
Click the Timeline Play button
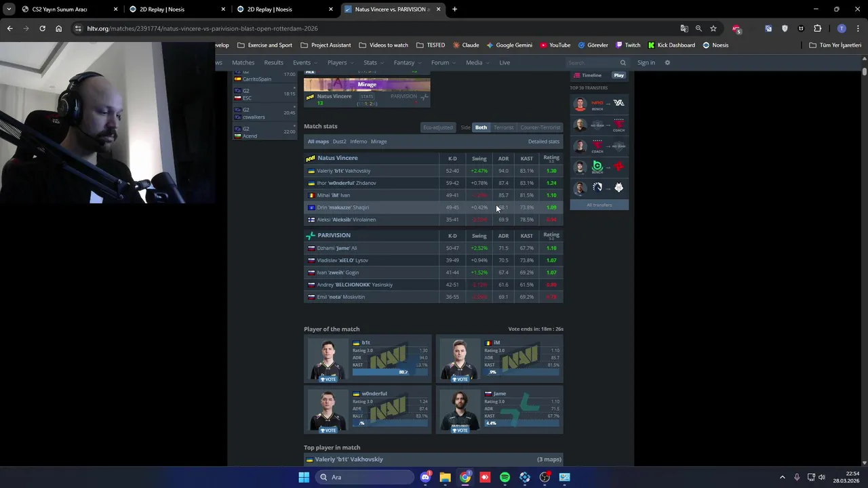[x=618, y=75]
